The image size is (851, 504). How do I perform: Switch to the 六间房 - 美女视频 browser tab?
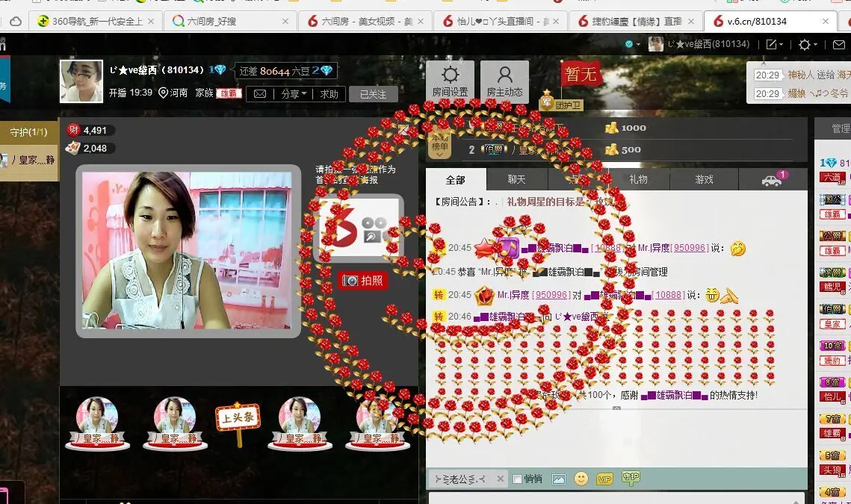tap(365, 21)
